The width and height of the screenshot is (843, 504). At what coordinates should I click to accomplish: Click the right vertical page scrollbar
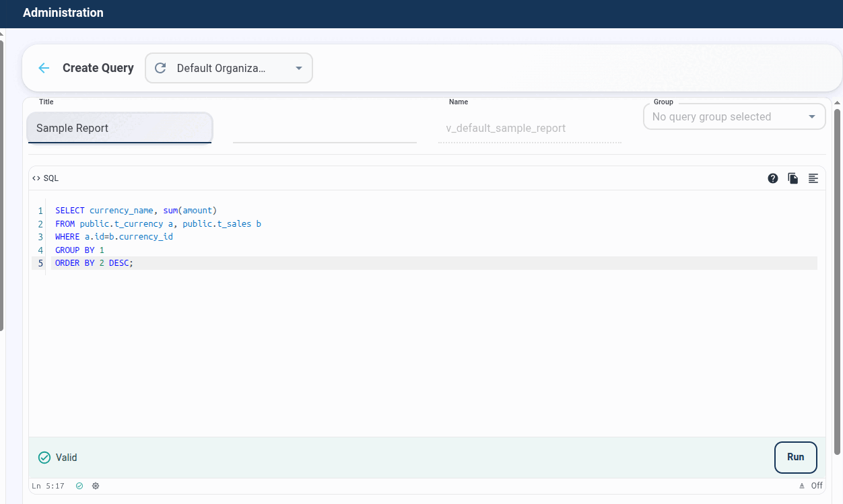(838, 281)
